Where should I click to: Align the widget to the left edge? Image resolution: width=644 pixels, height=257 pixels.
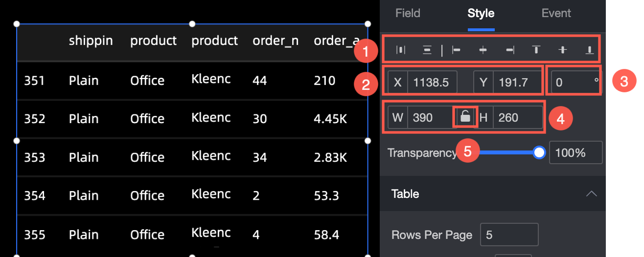click(456, 49)
